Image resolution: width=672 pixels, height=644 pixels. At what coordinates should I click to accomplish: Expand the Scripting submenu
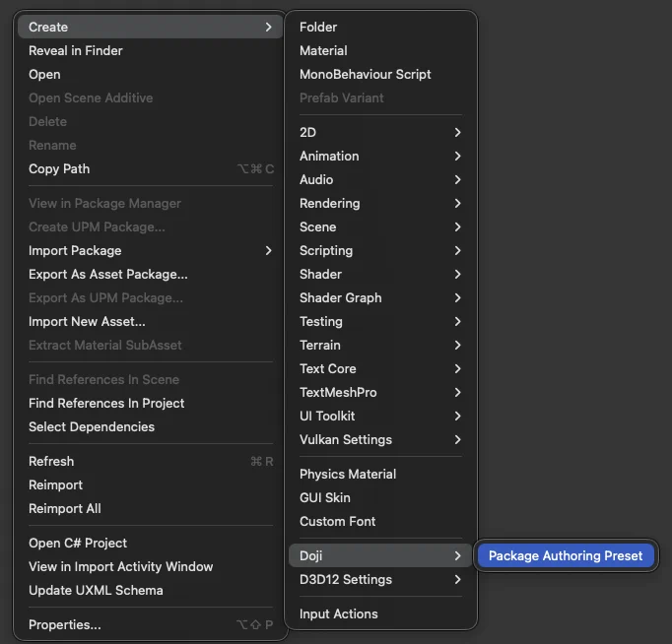380,250
